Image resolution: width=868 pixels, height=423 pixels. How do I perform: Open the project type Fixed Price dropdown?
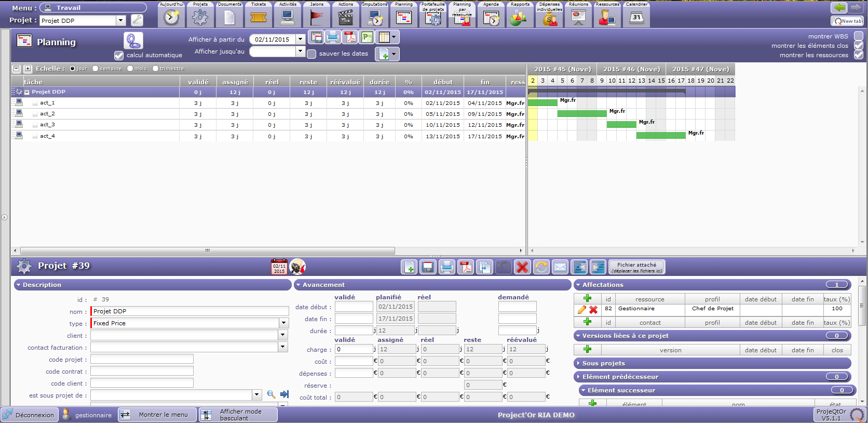coord(283,323)
